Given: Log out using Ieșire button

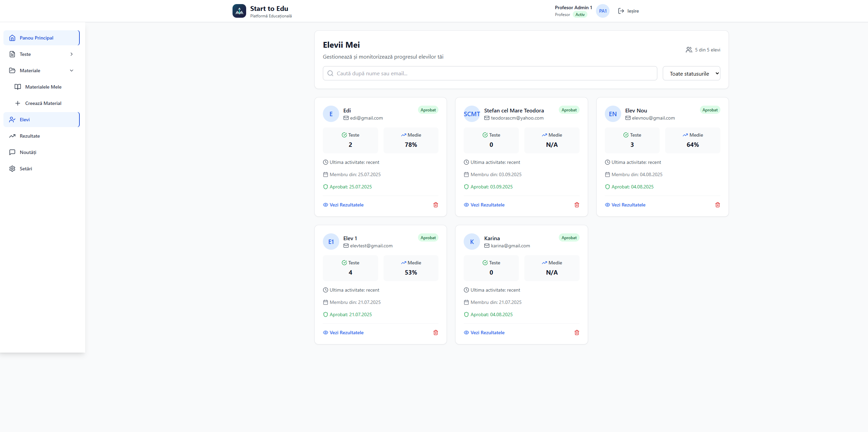Looking at the screenshot, I should (x=628, y=11).
